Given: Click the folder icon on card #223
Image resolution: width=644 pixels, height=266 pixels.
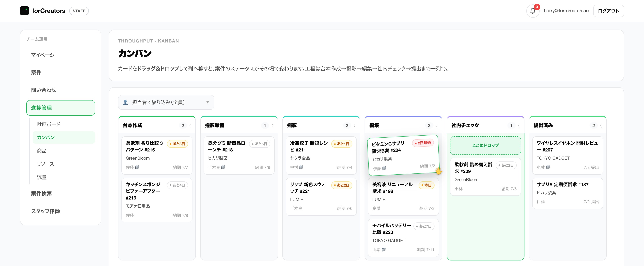Looking at the screenshot, I should (x=383, y=250).
